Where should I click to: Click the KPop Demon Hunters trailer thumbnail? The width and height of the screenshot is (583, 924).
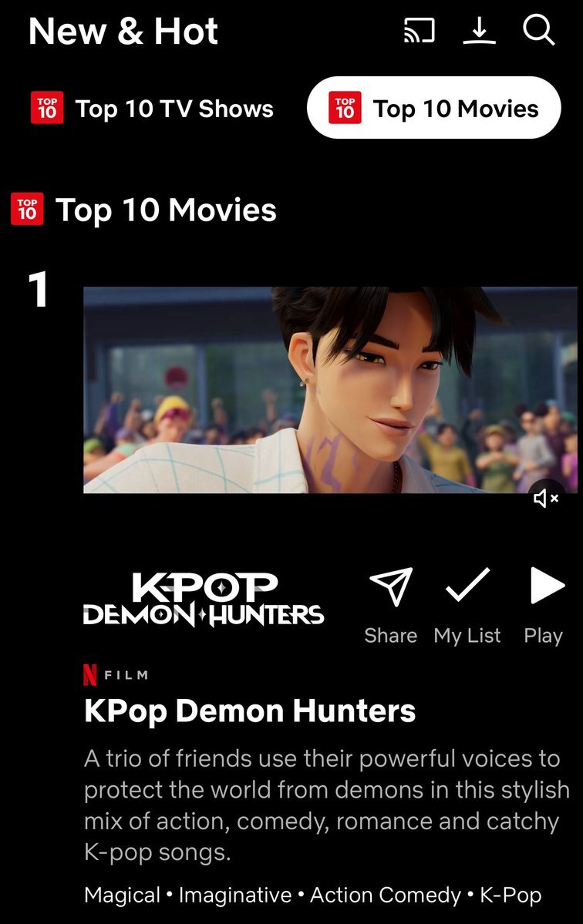click(x=330, y=389)
